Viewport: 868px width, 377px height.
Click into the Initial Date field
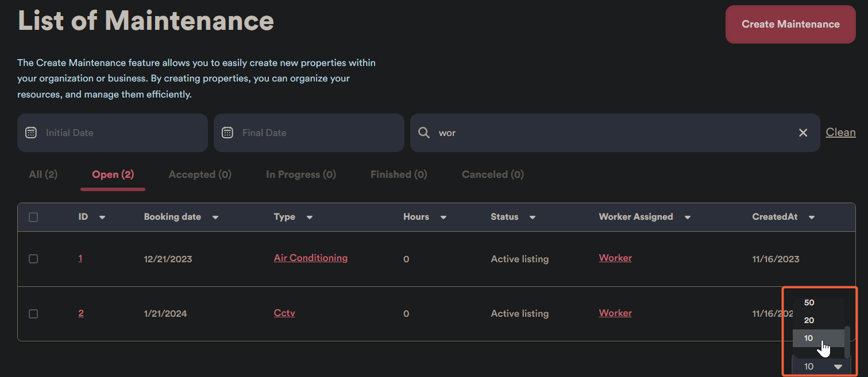point(121,133)
